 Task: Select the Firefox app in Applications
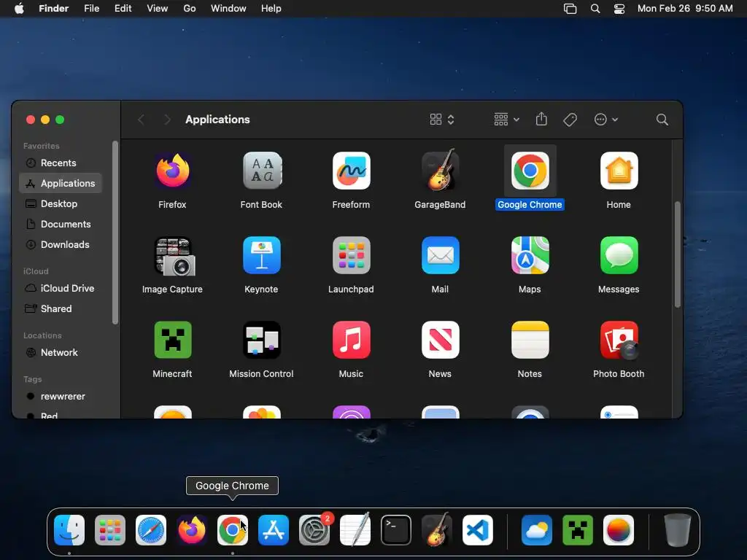[172, 171]
